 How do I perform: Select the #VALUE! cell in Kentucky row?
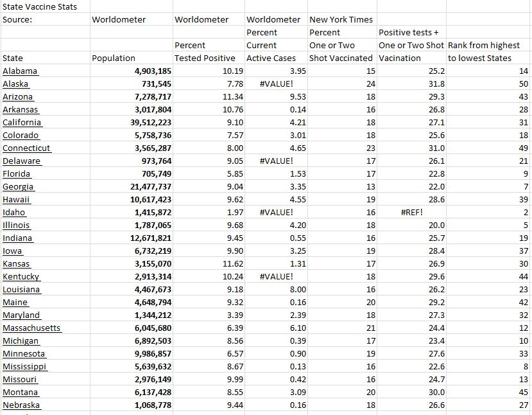[276, 277]
